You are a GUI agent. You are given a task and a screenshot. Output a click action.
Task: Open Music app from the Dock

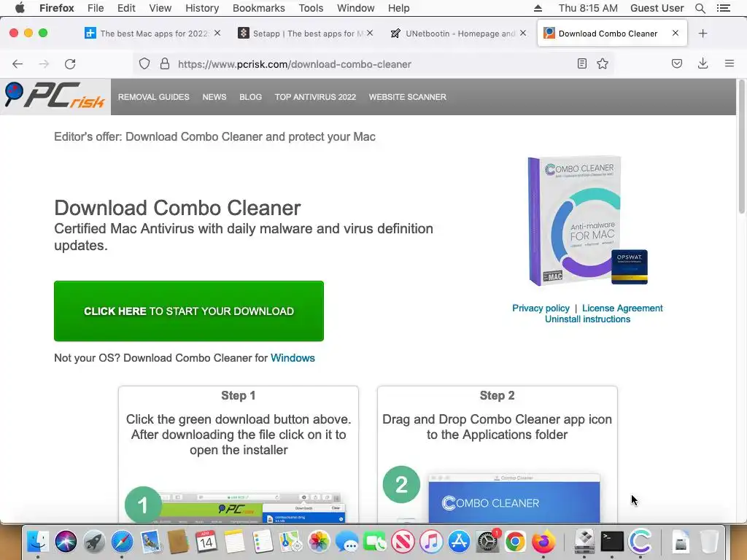tap(430, 542)
